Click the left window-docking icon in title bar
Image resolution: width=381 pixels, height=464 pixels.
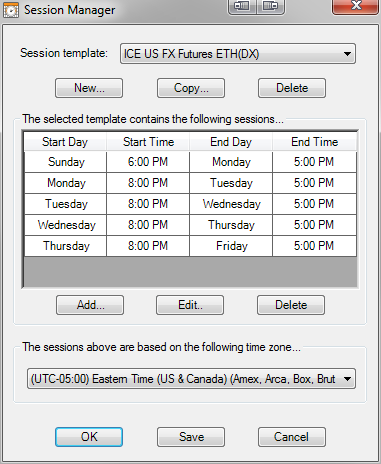[242, 6]
